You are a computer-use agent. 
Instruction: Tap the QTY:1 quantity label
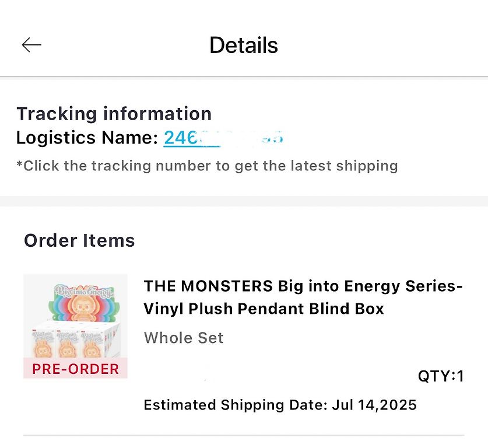pyautogui.click(x=441, y=376)
